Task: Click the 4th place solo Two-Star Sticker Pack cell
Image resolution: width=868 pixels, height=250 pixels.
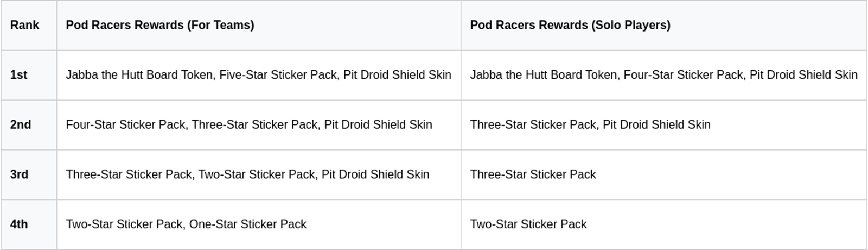Action: point(528,224)
